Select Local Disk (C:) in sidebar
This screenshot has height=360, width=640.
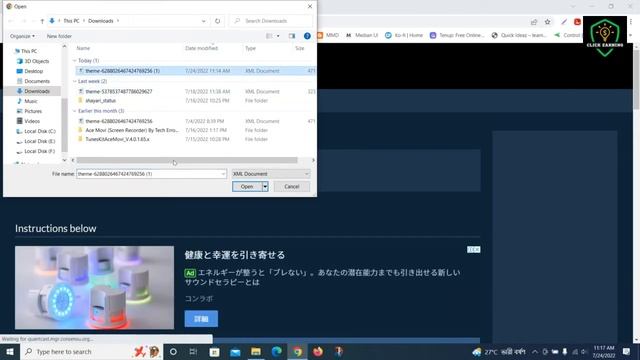pyautogui.click(x=40, y=131)
